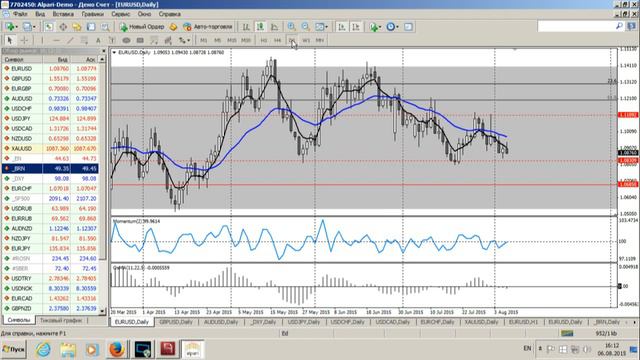Expand the New Chart dropdown arrow

coord(16,27)
